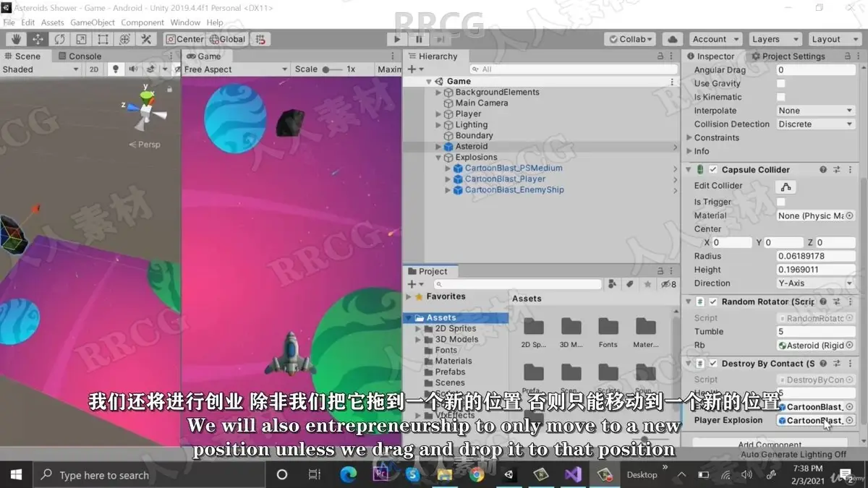Select the Rect Transform tool

pos(103,39)
